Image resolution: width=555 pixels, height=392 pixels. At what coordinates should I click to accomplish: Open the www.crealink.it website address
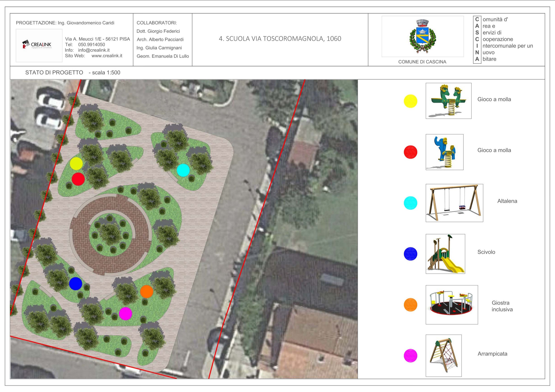[107, 56]
